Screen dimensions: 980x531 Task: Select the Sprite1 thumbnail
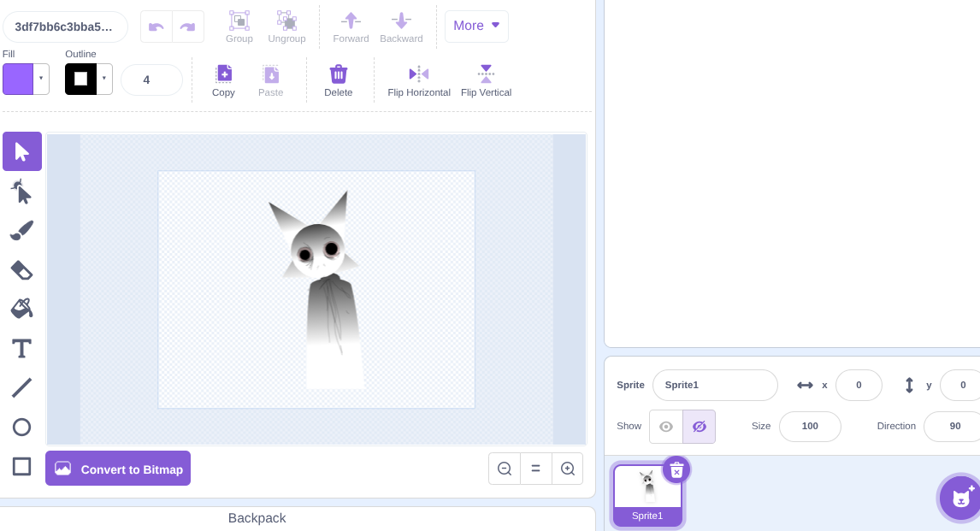(647, 495)
